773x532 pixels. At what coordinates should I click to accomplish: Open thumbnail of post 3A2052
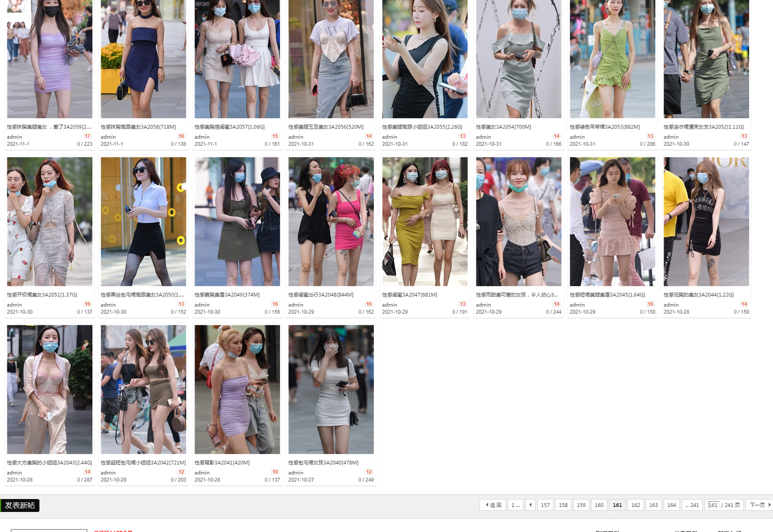click(x=706, y=59)
